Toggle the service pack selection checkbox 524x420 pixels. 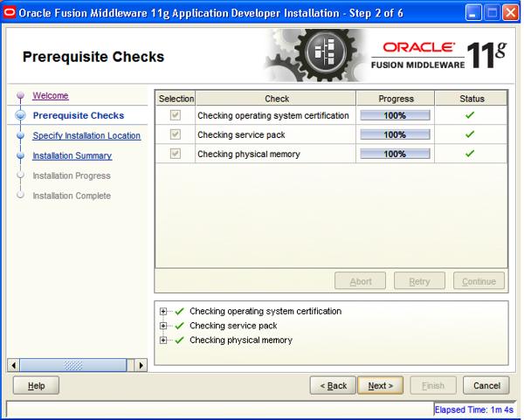[175, 134]
